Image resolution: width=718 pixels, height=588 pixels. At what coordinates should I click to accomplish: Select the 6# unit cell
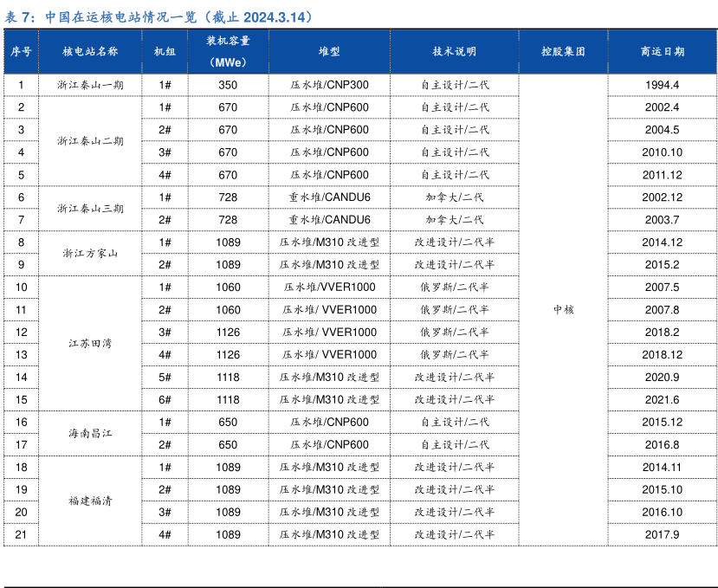(x=165, y=400)
